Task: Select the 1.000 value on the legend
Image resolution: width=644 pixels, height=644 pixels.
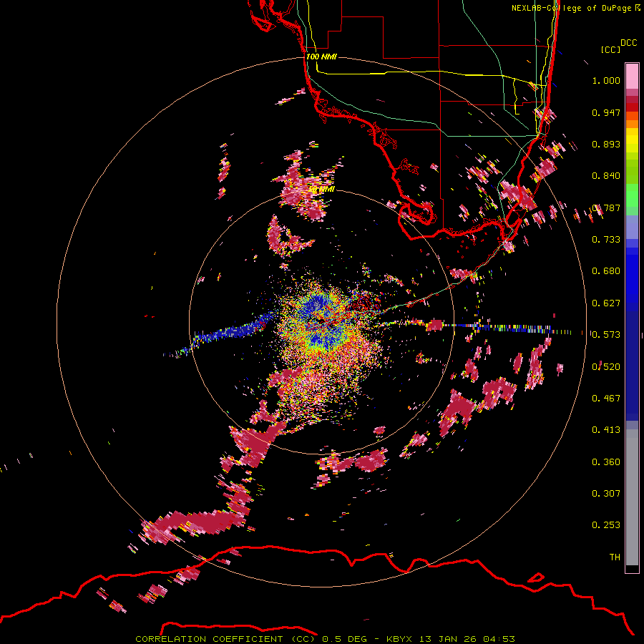Action: [x=606, y=80]
